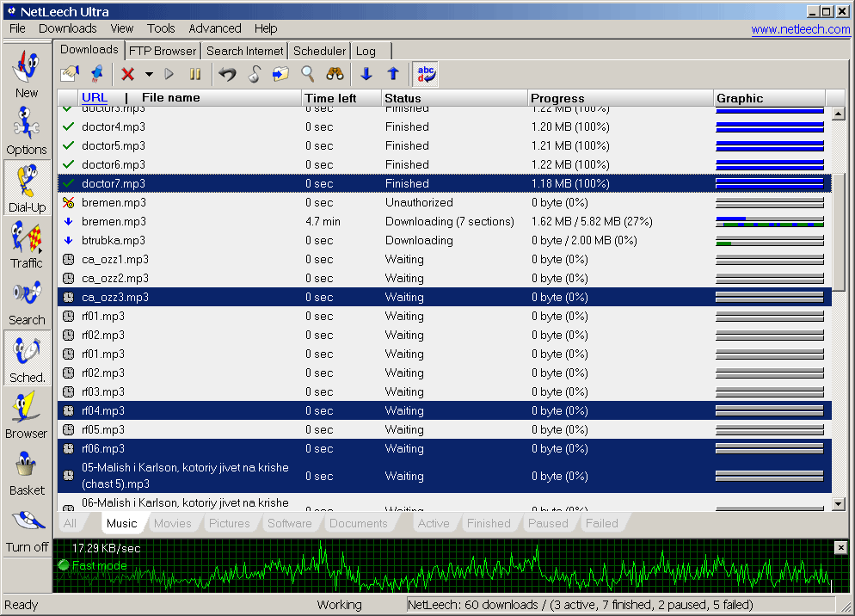Click the Turn off sidebar icon
The width and height of the screenshot is (855, 616).
(x=27, y=529)
